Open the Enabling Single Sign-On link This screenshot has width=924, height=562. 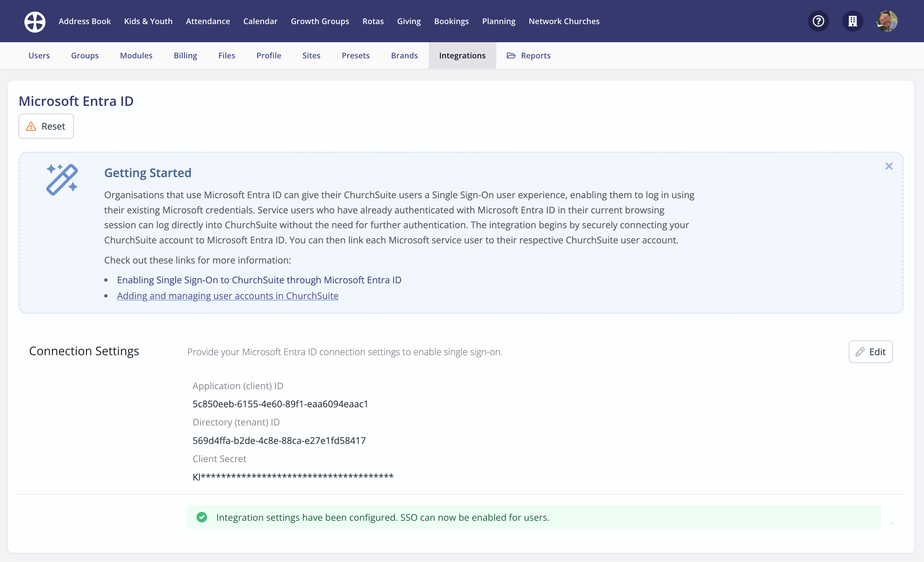tap(259, 280)
